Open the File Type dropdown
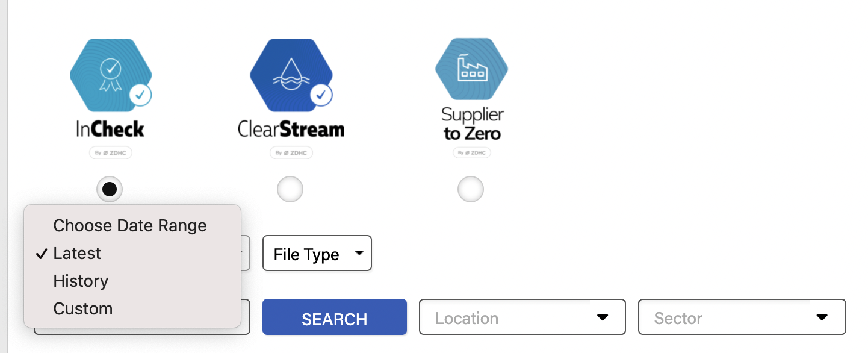The width and height of the screenshot is (868, 353). (317, 253)
